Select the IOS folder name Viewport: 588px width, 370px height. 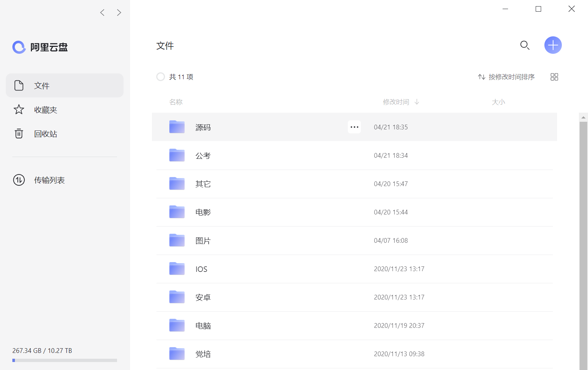[201, 269]
